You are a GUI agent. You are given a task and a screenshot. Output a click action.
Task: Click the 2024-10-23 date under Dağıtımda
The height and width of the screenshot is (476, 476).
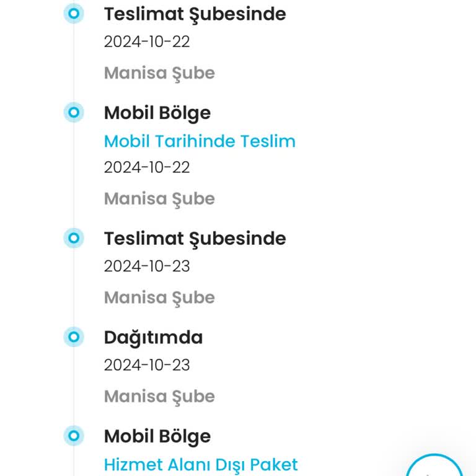point(147,365)
